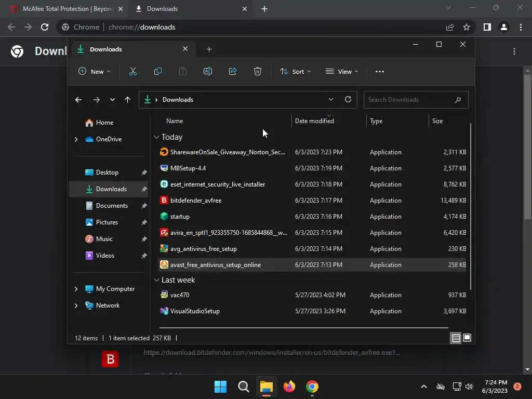Click the Rename icon in Explorer toolbar
The height and width of the screenshot is (399, 532).
pyautogui.click(x=208, y=71)
